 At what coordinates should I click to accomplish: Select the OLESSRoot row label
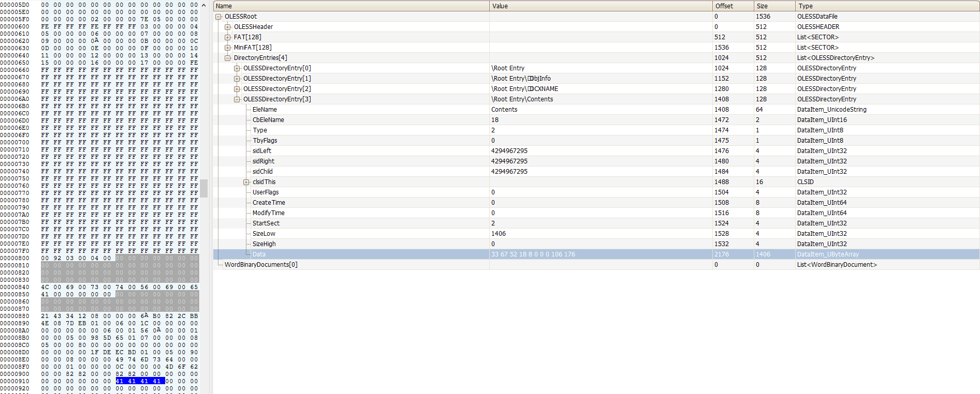point(241,17)
